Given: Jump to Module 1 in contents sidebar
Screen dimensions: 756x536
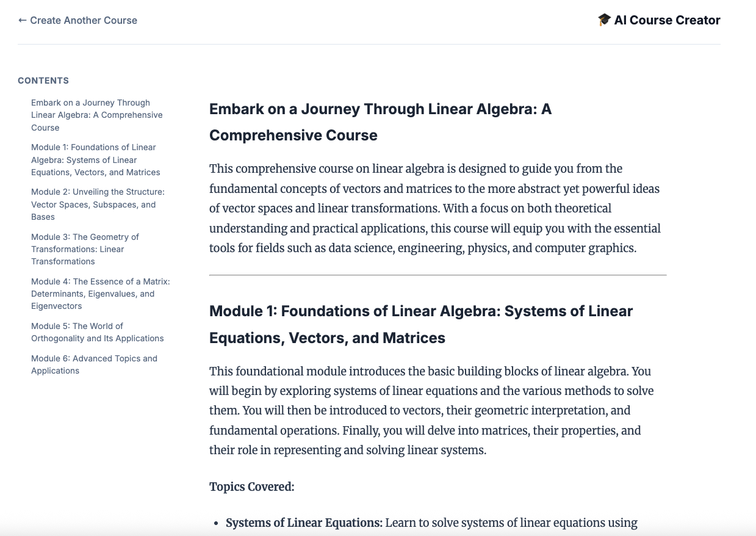Looking at the screenshot, I should tap(95, 160).
